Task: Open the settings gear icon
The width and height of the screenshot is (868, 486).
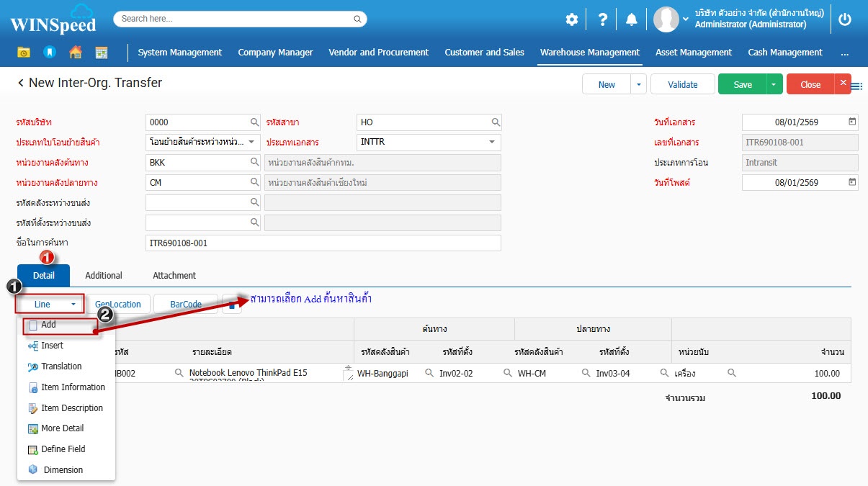Action: point(571,19)
